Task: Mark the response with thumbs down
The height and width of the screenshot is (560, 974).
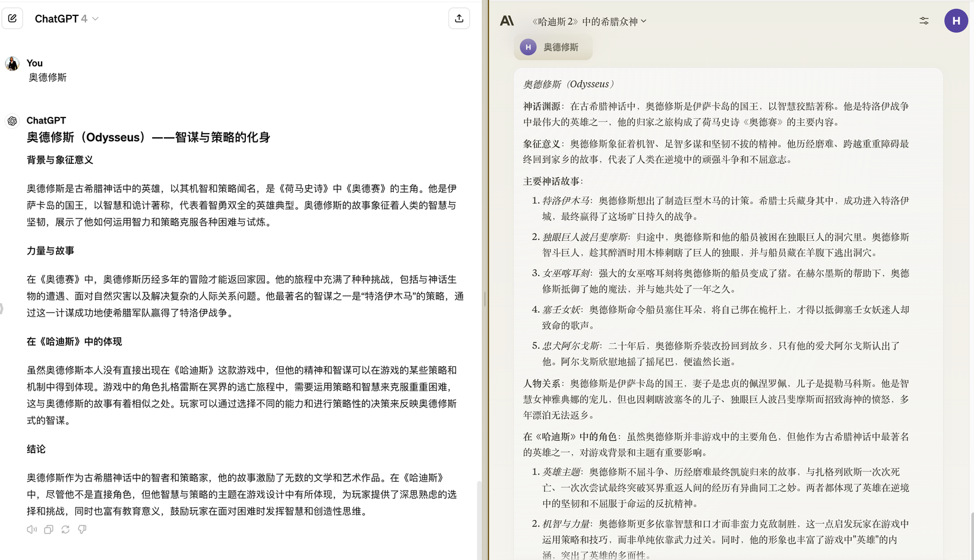Action: pos(82,529)
